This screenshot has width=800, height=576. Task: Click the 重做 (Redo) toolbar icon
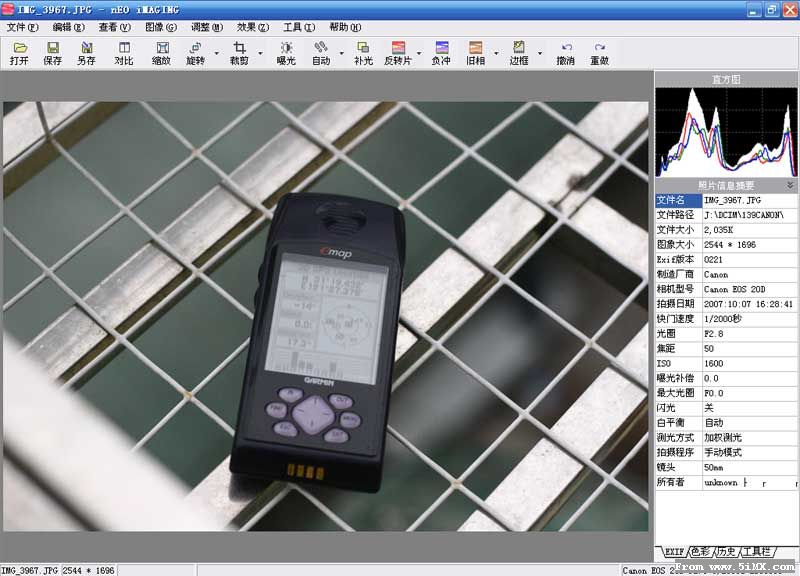coord(599,52)
